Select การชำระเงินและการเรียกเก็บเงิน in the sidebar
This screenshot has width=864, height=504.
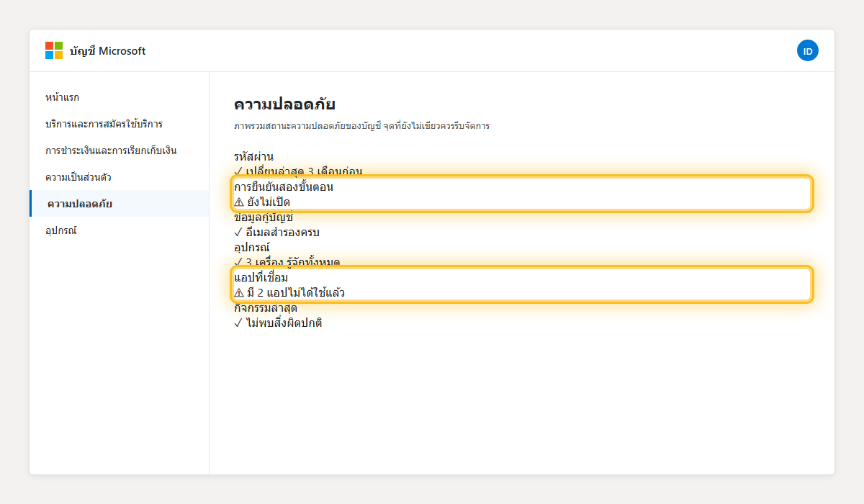click(x=120, y=150)
